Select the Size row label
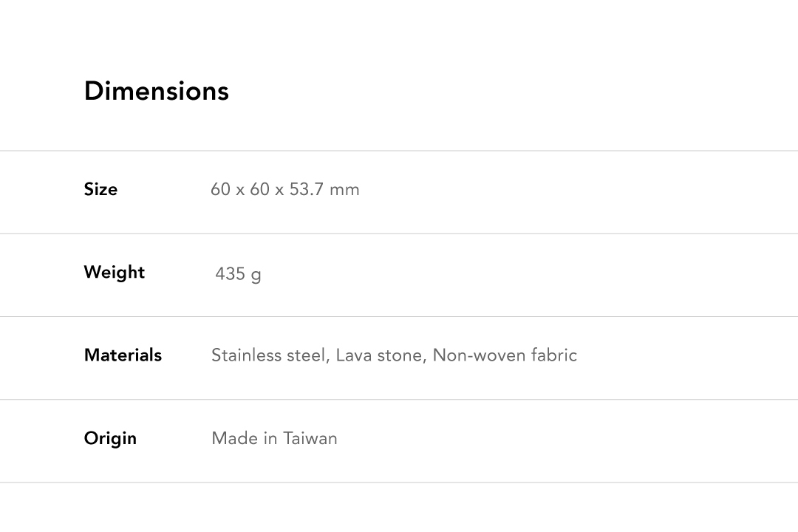 100,189
